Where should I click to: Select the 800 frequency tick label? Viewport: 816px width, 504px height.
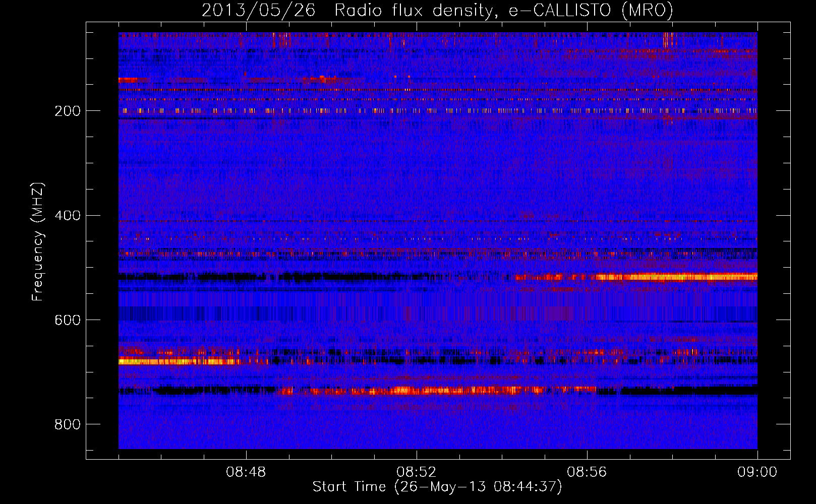pyautogui.click(x=68, y=424)
